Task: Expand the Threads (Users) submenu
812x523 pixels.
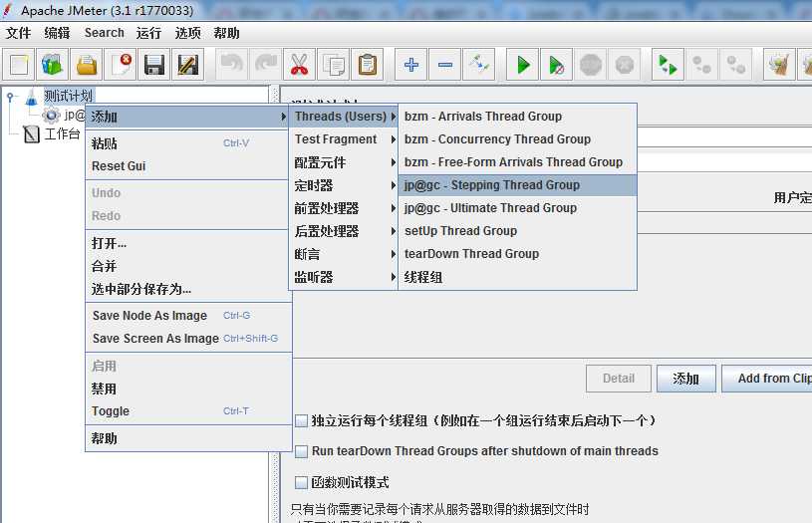Action: [344, 117]
